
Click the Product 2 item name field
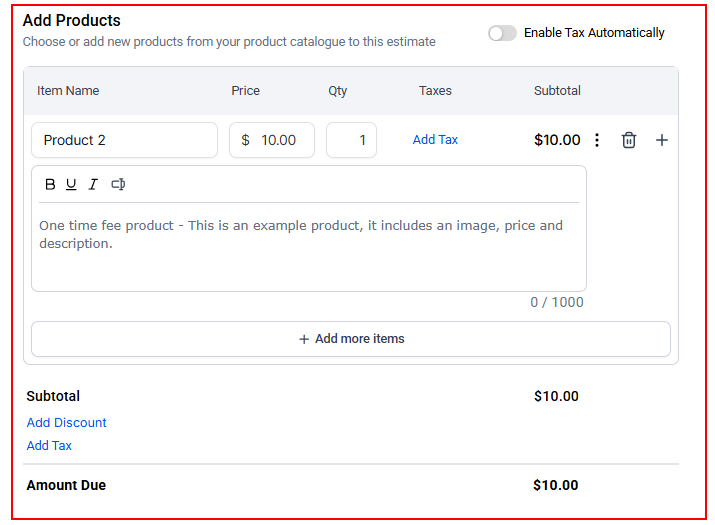(x=124, y=140)
